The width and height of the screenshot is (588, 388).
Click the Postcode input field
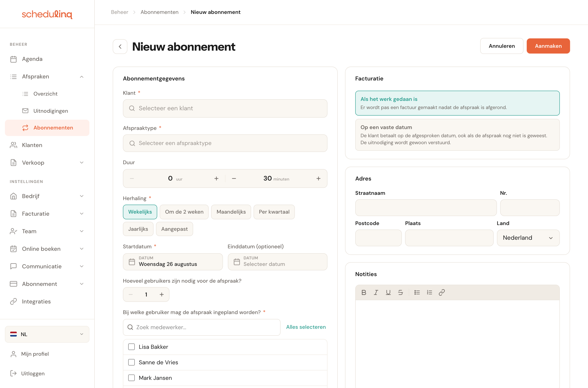point(378,238)
